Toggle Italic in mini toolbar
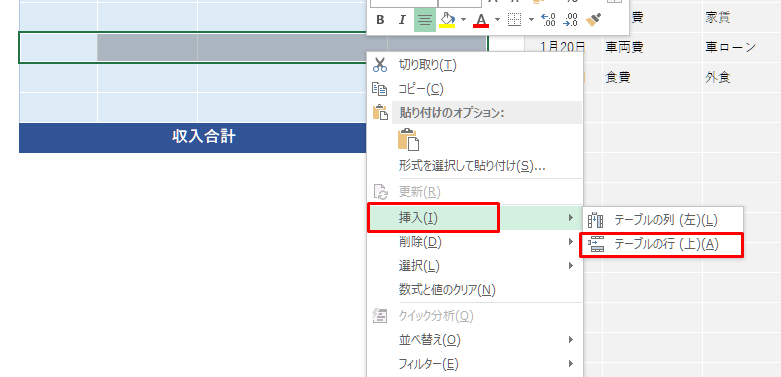The width and height of the screenshot is (781, 377). pyautogui.click(x=402, y=20)
